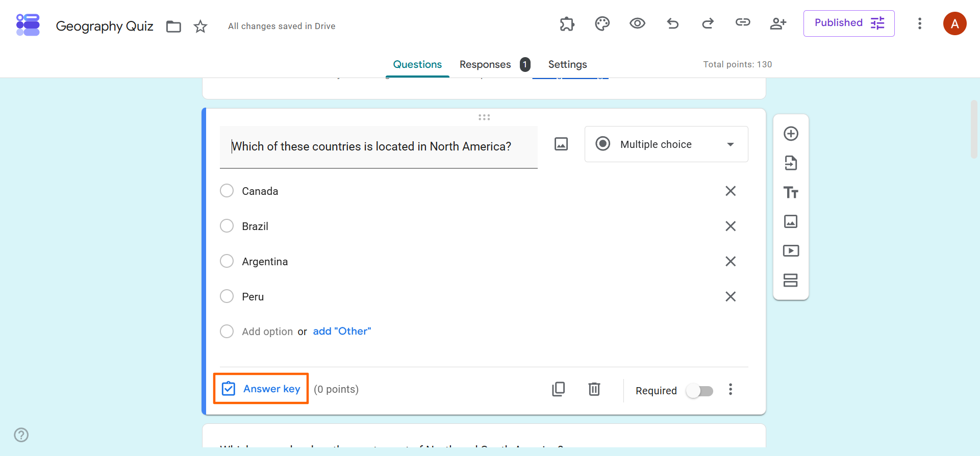Open the add-ons puzzle icon
The image size is (980, 456).
[x=567, y=23]
